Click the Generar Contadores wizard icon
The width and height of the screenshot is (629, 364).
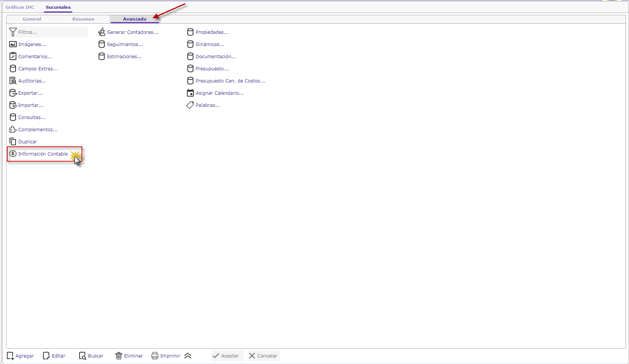[102, 32]
